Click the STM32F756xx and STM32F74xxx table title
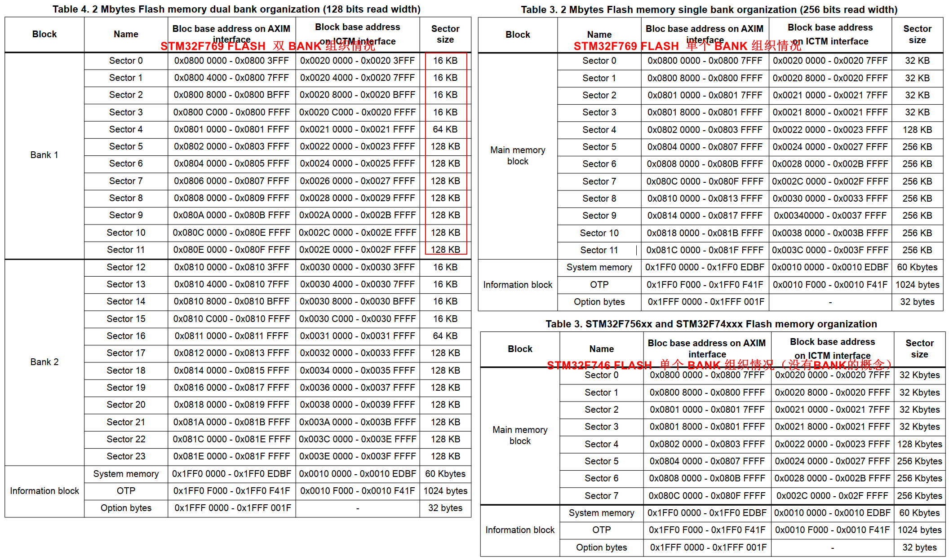Screen dimensions: 949x560 711,324
